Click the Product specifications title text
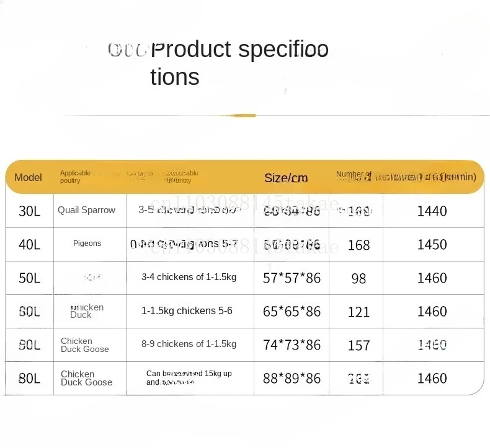Screen dimensions: 490x448 pos(239,63)
